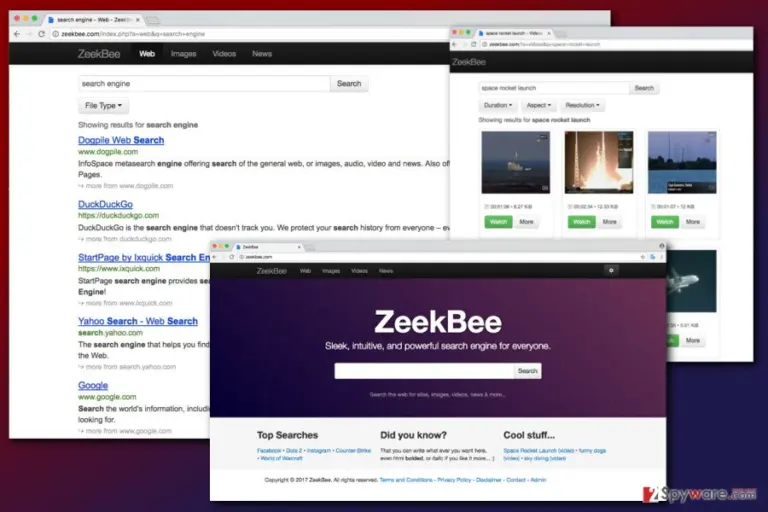
Task: Select the News tab in results navbar
Action: 262,54
